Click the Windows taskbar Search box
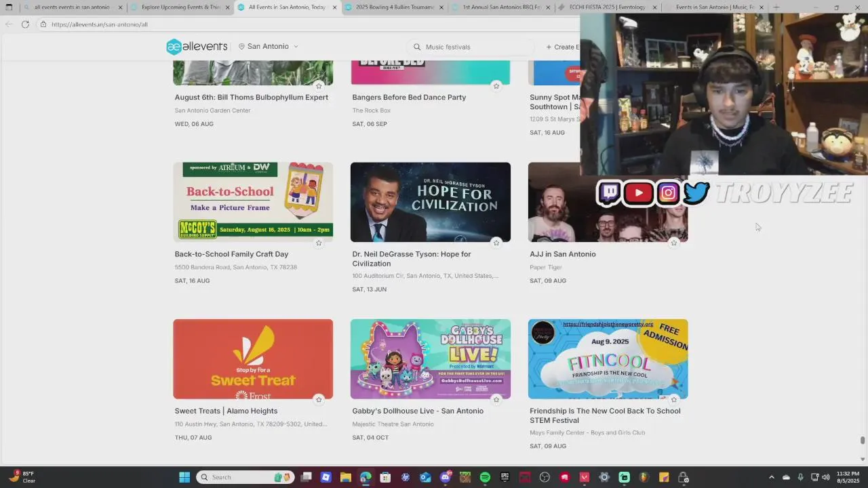This screenshot has width=868, height=488. [245, 477]
